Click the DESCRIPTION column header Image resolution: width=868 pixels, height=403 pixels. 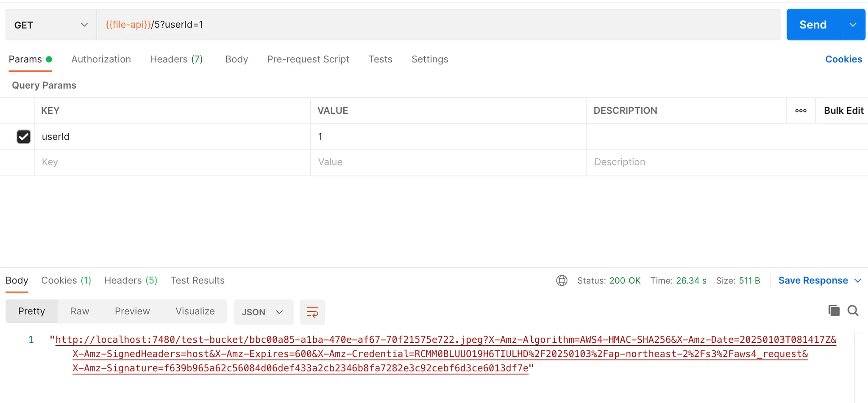tap(625, 111)
